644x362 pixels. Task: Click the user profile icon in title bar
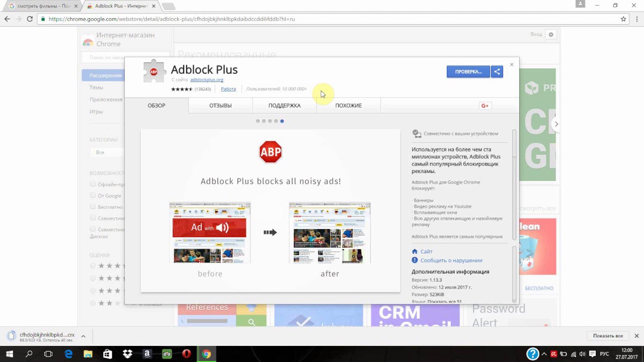[x=580, y=5]
